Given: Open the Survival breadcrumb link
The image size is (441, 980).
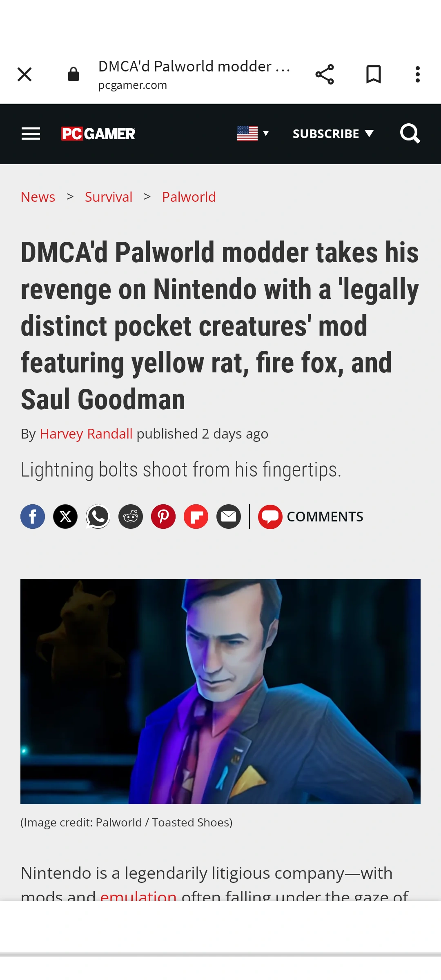Looking at the screenshot, I should (x=109, y=197).
